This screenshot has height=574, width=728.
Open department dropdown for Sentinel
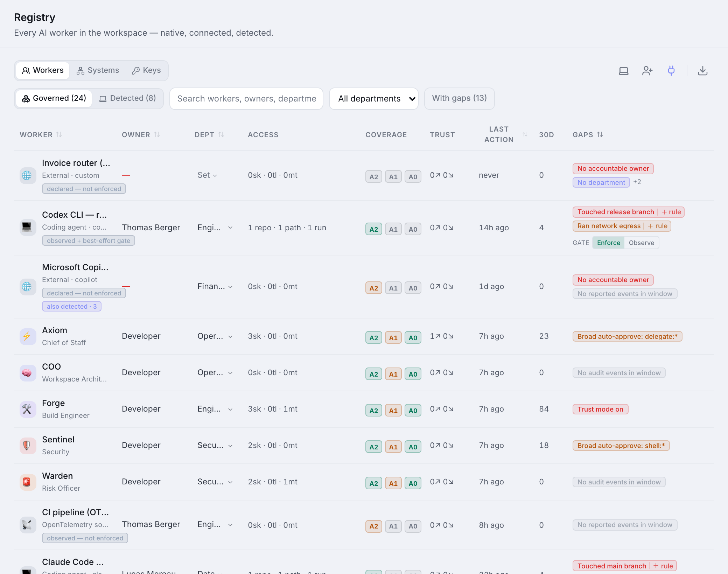215,445
